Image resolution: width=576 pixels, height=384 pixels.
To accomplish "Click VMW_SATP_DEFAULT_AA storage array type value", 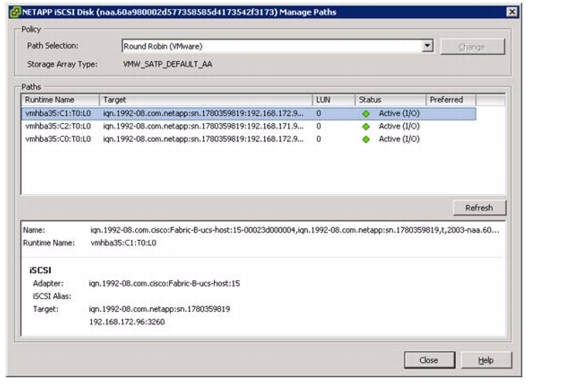I will [x=168, y=64].
